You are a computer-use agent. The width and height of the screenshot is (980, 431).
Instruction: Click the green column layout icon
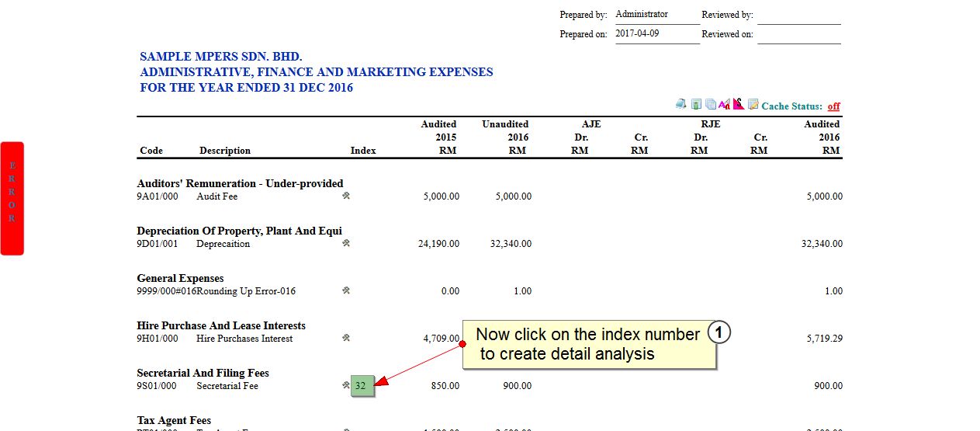[x=696, y=105]
